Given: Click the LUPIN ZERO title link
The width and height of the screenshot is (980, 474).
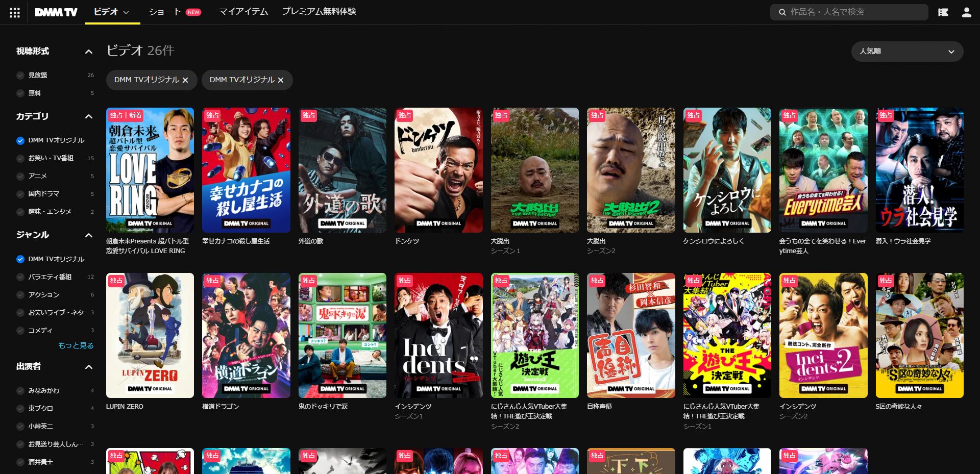Looking at the screenshot, I should 125,407.
